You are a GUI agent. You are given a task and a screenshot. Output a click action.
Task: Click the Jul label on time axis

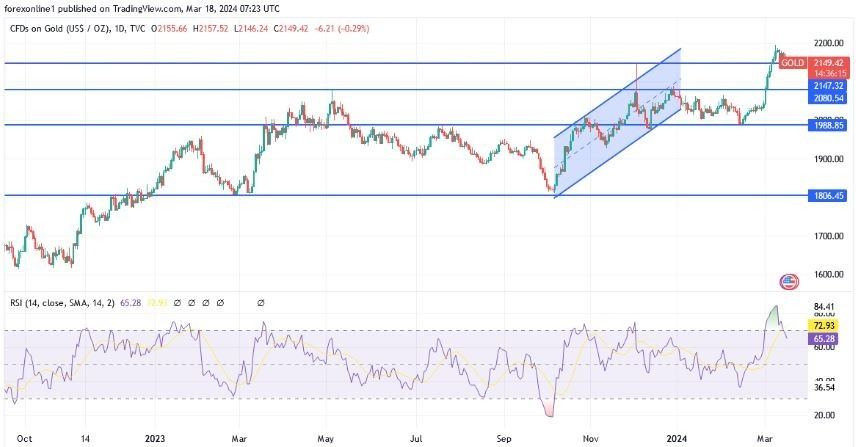click(416, 438)
